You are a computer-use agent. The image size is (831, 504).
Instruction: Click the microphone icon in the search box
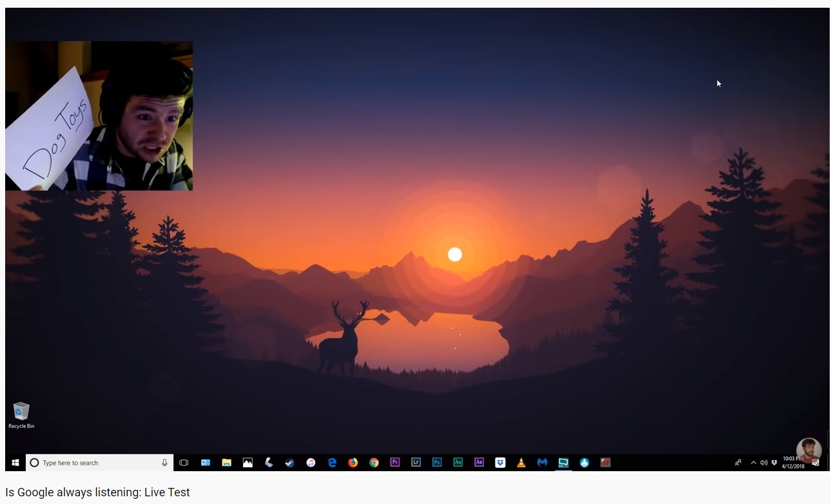coord(165,463)
